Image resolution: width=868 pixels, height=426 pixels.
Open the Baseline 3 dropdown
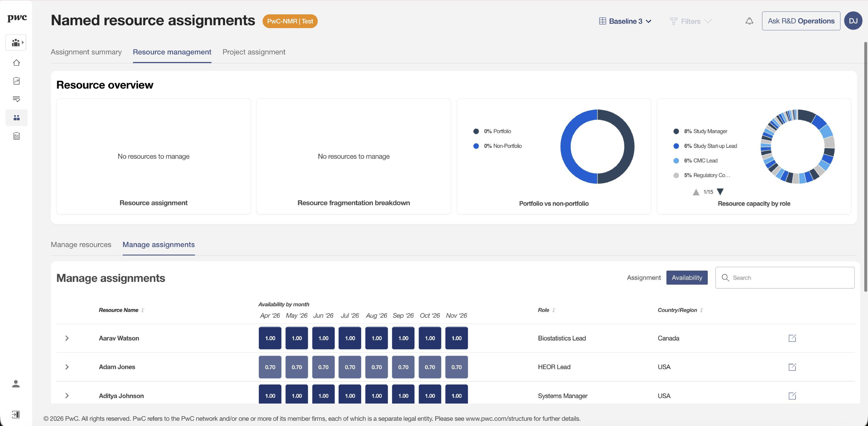pos(625,21)
